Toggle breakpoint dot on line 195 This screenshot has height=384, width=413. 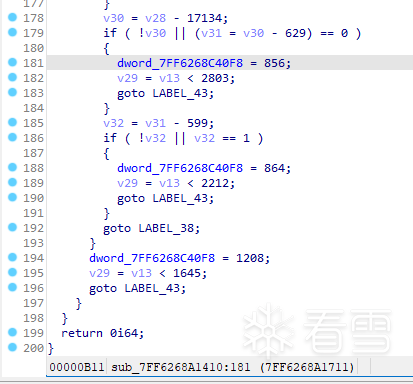[12, 272]
